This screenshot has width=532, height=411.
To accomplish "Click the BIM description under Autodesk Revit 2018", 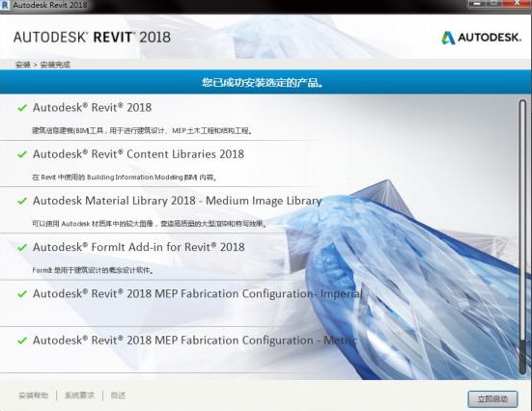I will [143, 131].
